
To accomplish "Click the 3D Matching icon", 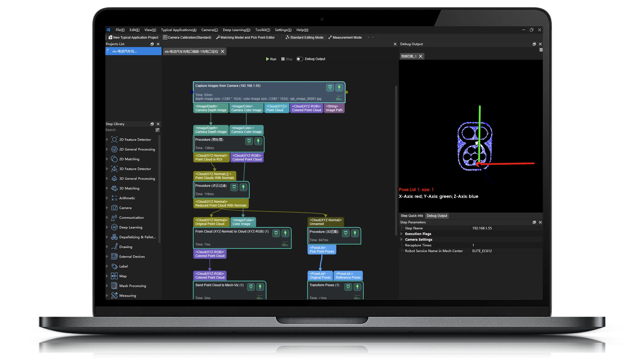I will [x=114, y=188].
